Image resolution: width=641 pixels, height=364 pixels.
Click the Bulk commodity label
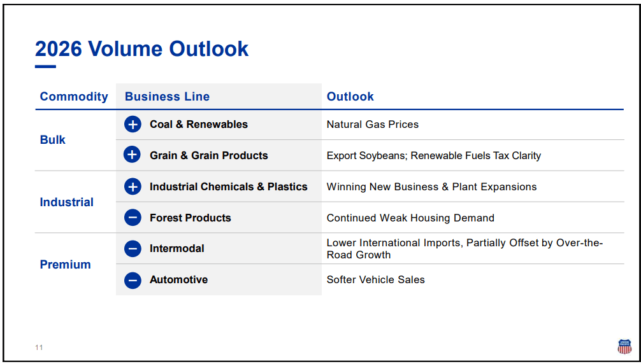point(53,140)
